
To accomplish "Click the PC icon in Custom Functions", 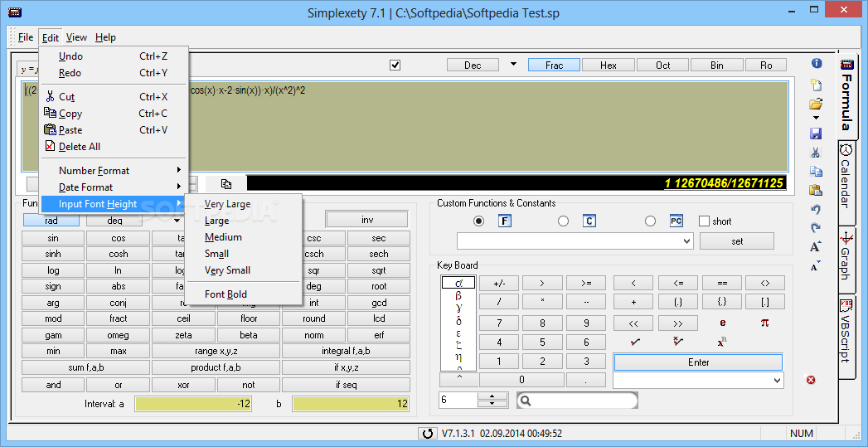I will [x=676, y=221].
